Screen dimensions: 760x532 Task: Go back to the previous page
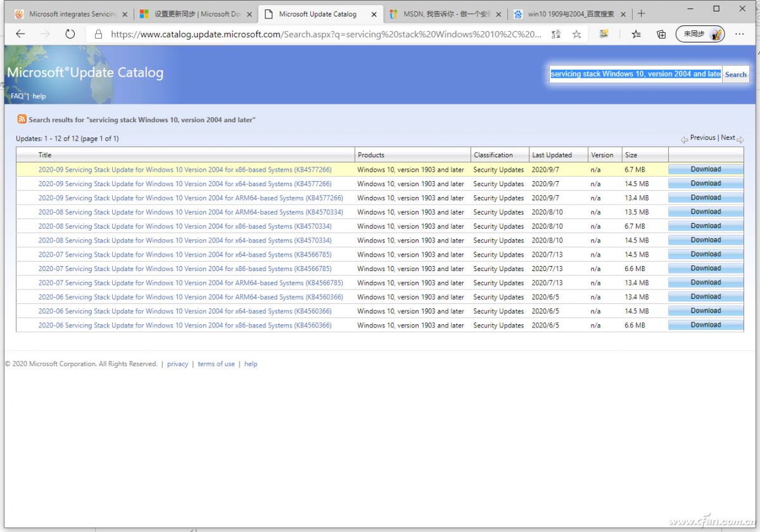20,34
